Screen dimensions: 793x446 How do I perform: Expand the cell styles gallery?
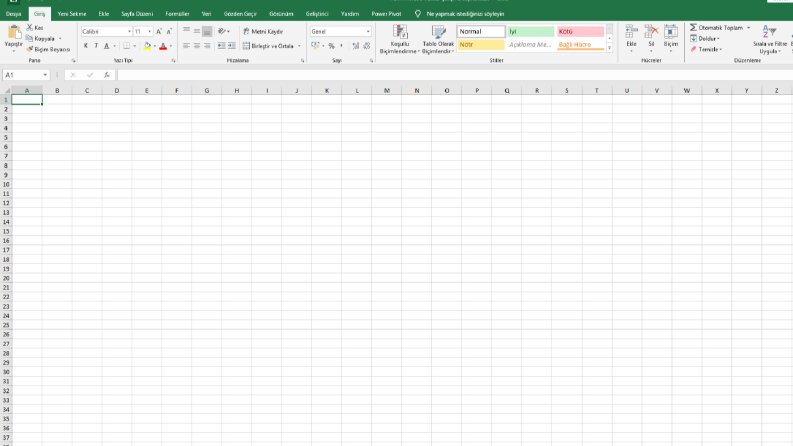coord(609,48)
